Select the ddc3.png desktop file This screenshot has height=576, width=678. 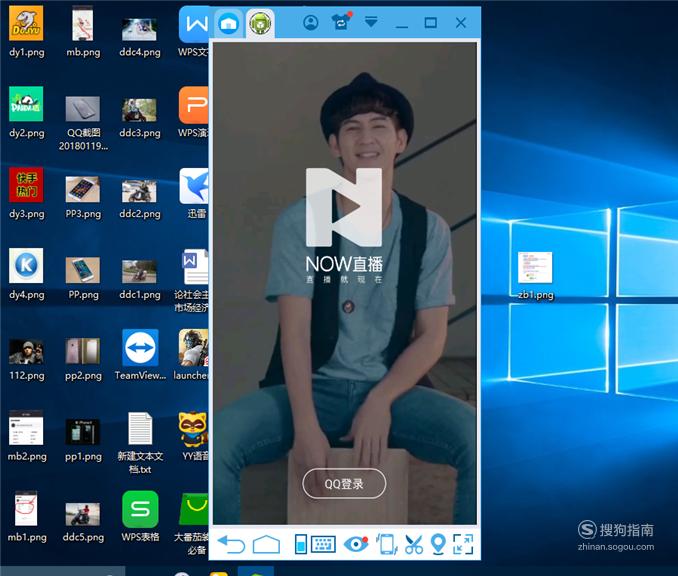pos(140,118)
